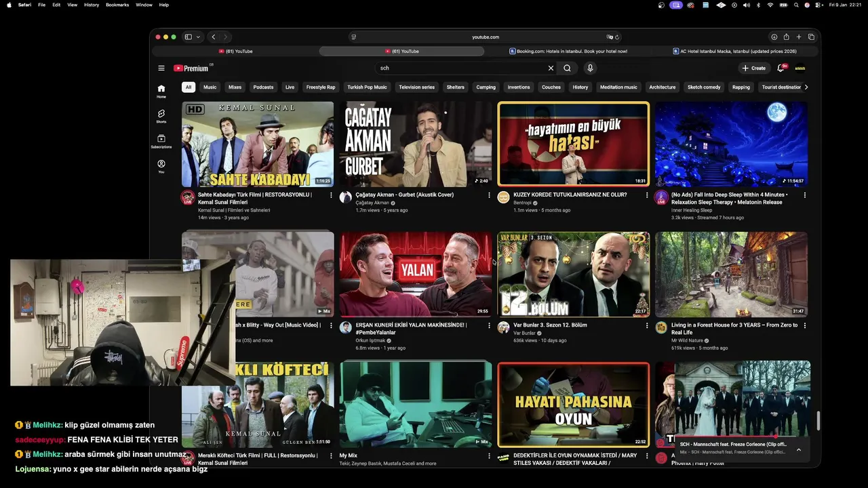Image resolution: width=868 pixels, height=488 pixels.
Task: Select the Sketch comedy filter chip
Action: pos(704,87)
